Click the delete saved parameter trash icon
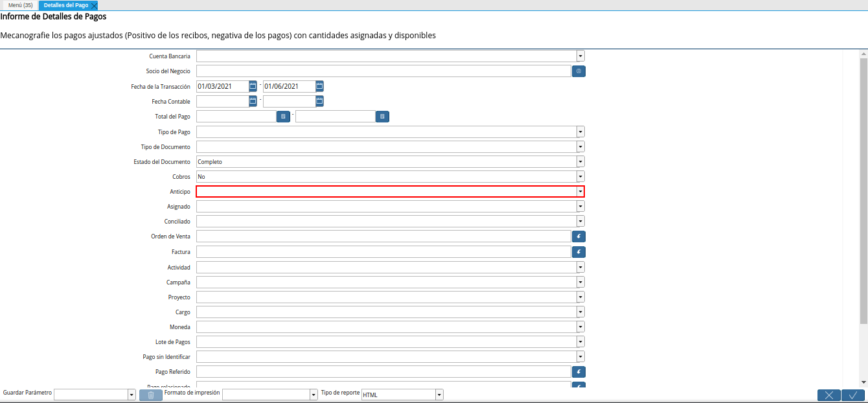The height and width of the screenshot is (403, 868). (x=151, y=395)
